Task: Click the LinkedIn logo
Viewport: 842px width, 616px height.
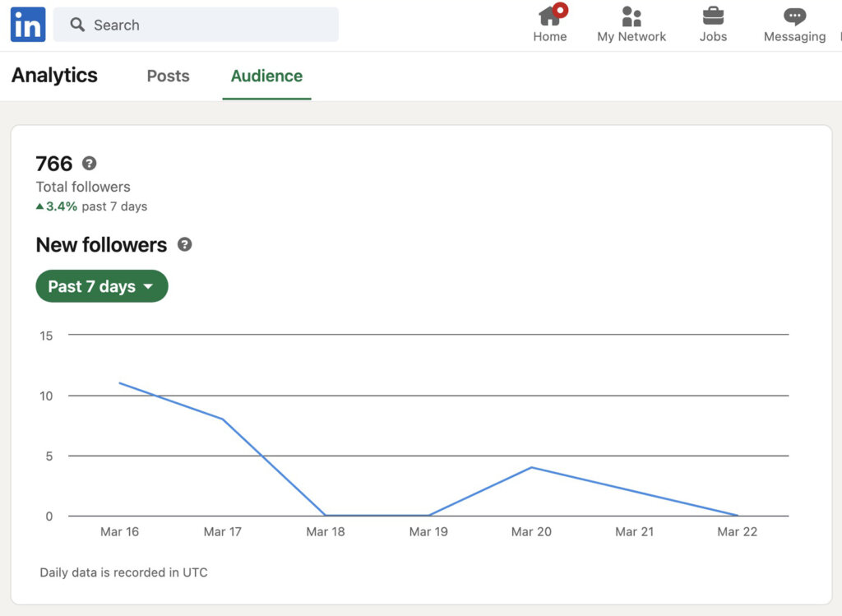Action: (27, 24)
